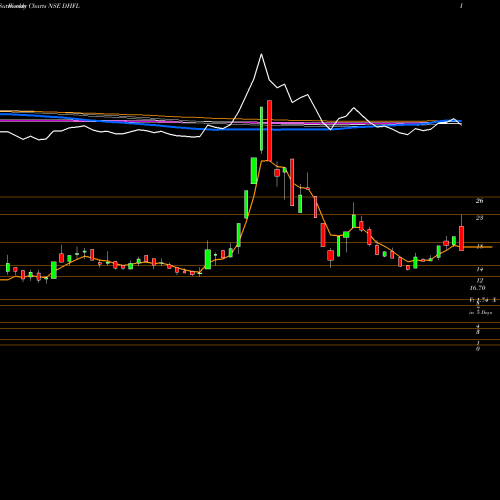The width and height of the screenshot is (500, 500).
Task: Click the 'Charts NSE DHFL' title text
Action: coord(54,6)
